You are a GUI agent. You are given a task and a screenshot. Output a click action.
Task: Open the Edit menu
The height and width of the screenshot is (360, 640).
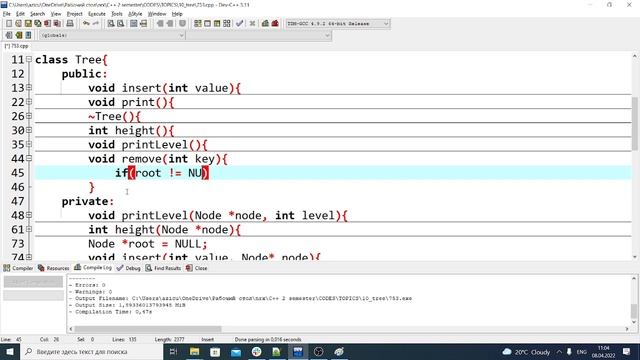[x=20, y=14]
